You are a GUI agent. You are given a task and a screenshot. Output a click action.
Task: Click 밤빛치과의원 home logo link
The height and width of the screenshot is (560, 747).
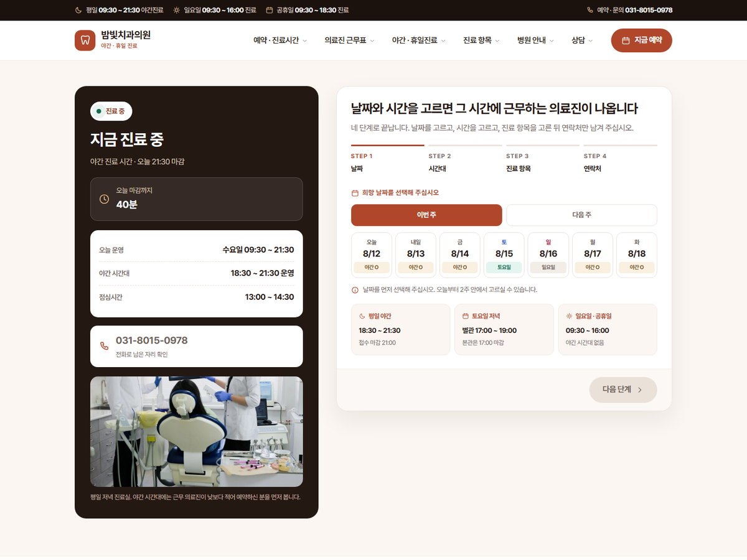click(113, 40)
